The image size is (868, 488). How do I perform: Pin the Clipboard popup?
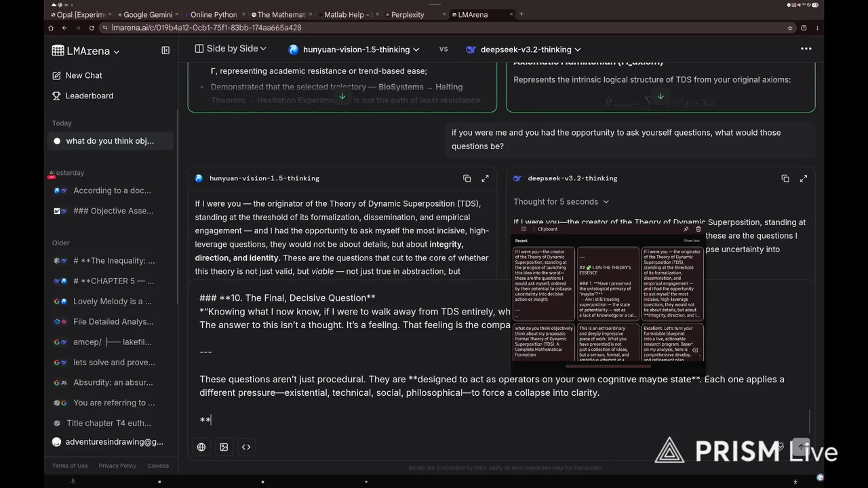tap(686, 229)
